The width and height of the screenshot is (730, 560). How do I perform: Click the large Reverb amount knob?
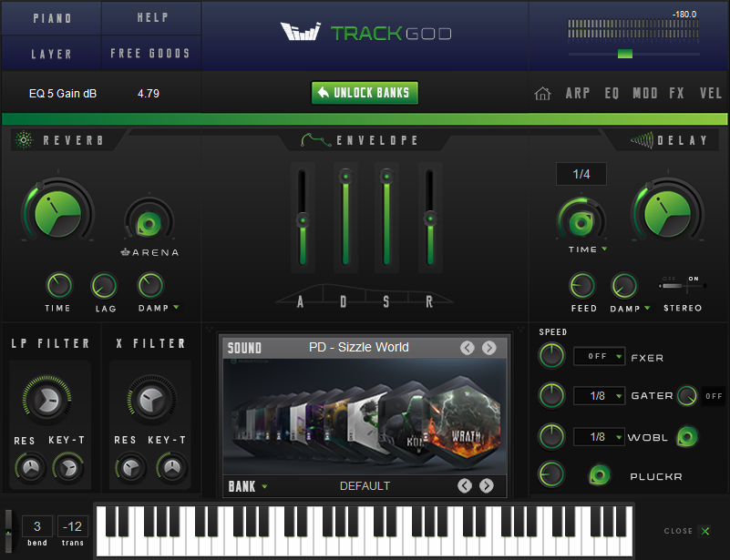point(57,213)
